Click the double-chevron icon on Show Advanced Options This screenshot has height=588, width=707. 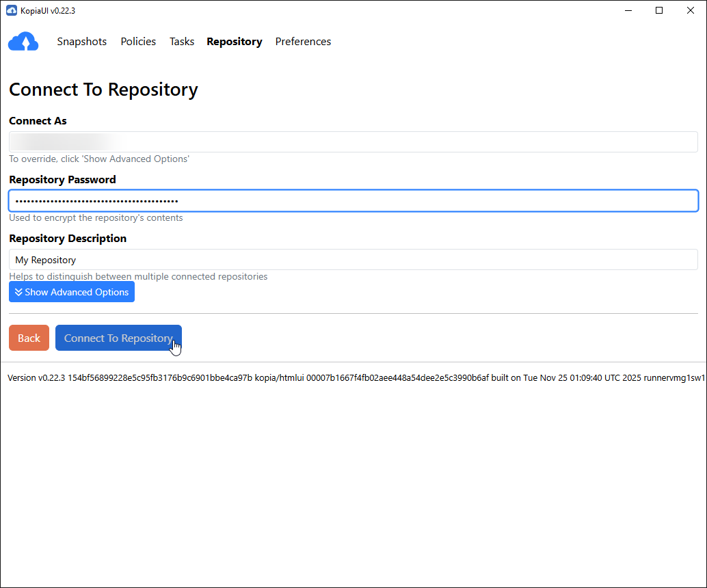[x=18, y=292]
